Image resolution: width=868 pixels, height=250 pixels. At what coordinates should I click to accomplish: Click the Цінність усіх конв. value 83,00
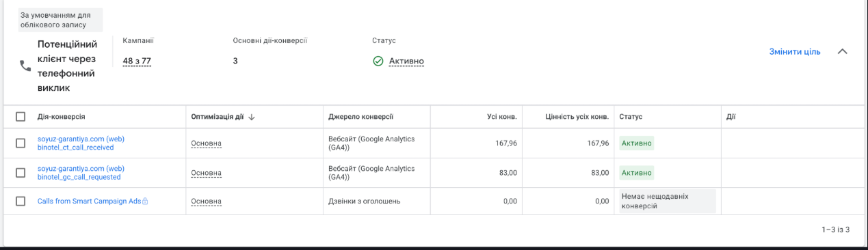[x=600, y=173]
